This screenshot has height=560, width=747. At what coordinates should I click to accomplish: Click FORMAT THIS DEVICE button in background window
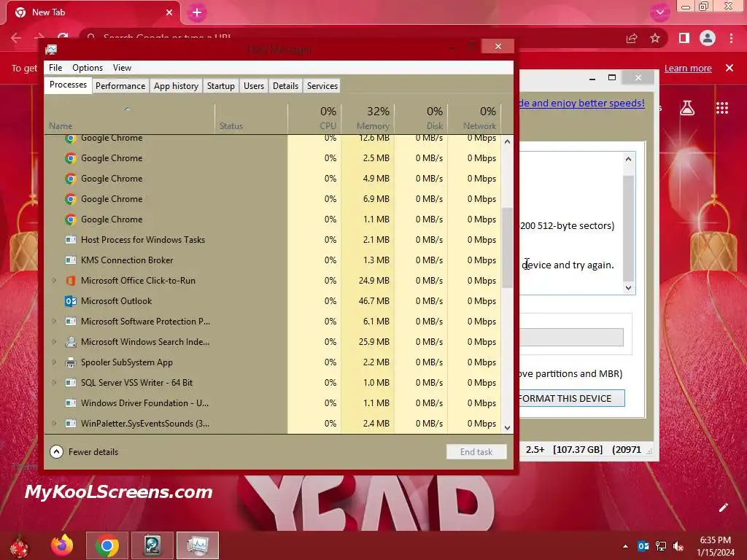pos(572,398)
